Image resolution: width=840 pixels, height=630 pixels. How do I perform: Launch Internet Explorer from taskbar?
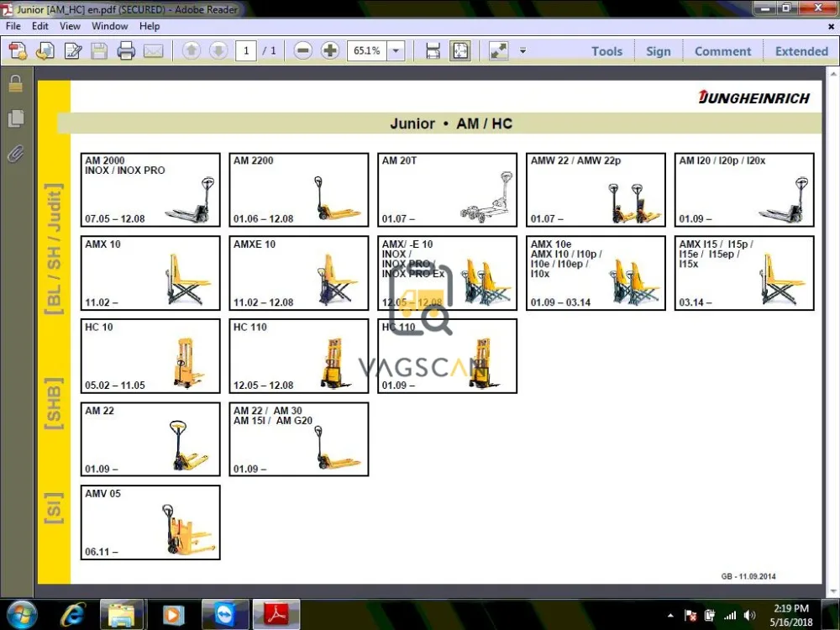point(72,615)
